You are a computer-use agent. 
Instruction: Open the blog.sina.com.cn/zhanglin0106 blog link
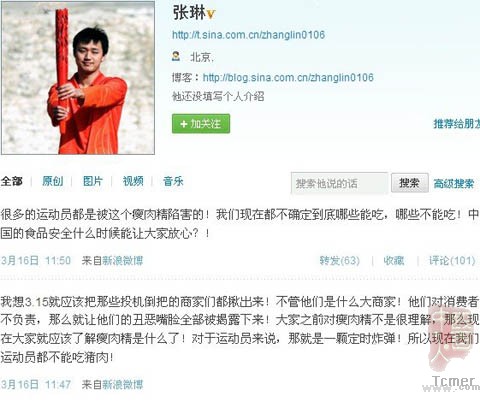point(288,78)
